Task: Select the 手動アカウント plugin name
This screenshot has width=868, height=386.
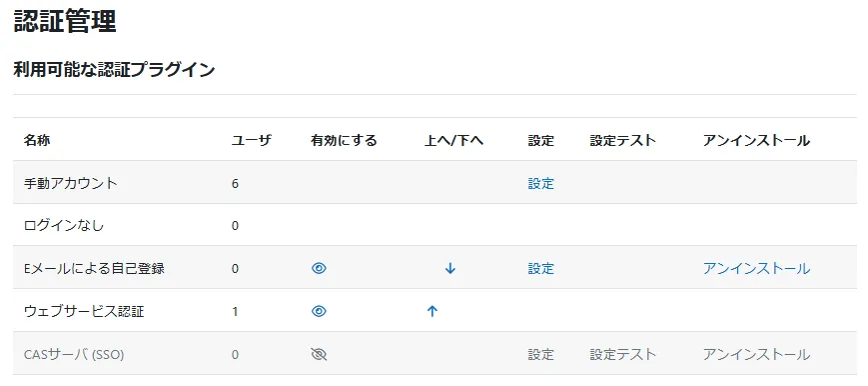Action: click(71, 184)
